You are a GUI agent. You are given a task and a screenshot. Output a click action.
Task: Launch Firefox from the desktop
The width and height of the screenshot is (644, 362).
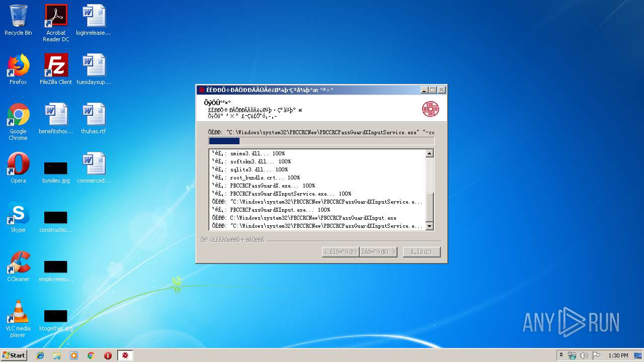[x=18, y=69]
